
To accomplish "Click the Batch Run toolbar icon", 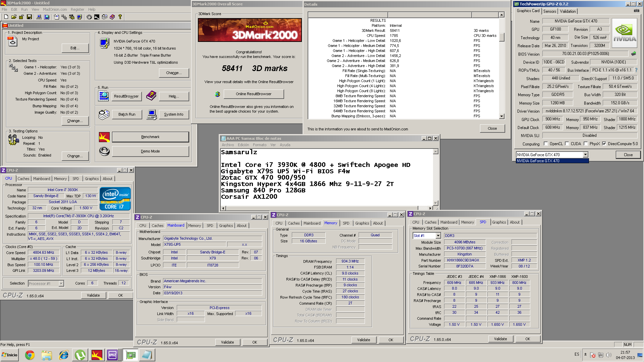I will (x=105, y=17).
